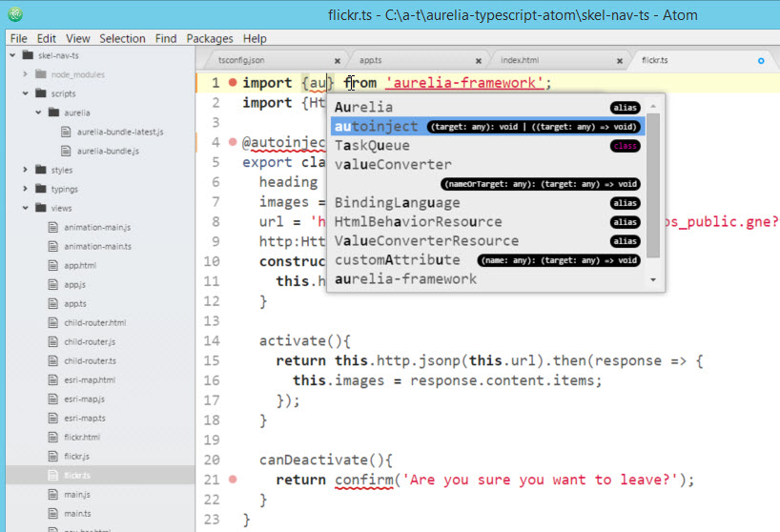
Task: Click the aurelia folder icon
Action: [53, 112]
